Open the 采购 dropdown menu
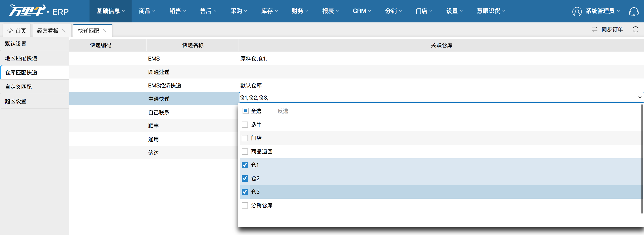Screen dimensions: 644x235 (239, 11)
